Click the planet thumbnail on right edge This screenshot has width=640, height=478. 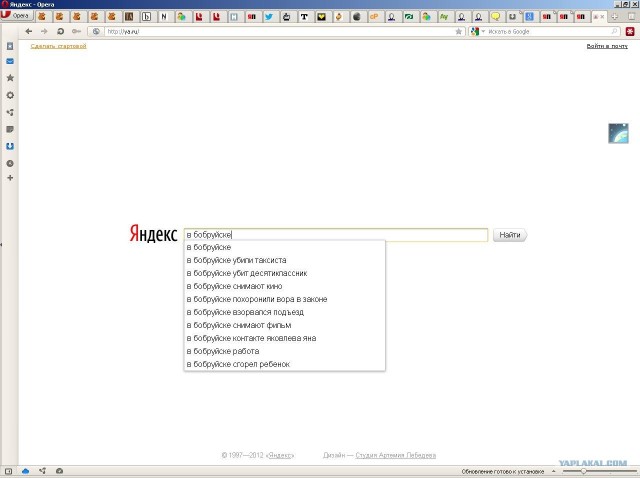click(618, 133)
